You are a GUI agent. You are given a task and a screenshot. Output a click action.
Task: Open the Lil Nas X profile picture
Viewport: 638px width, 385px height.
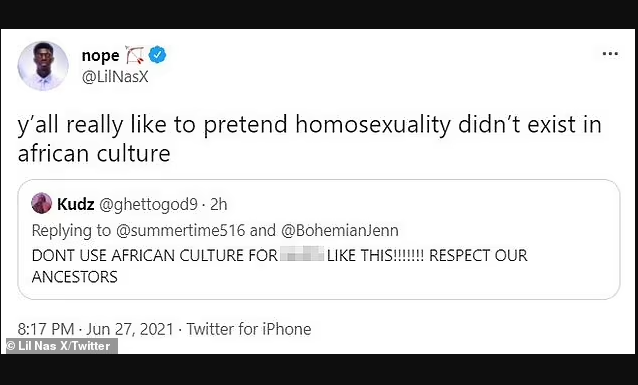[x=43, y=65]
